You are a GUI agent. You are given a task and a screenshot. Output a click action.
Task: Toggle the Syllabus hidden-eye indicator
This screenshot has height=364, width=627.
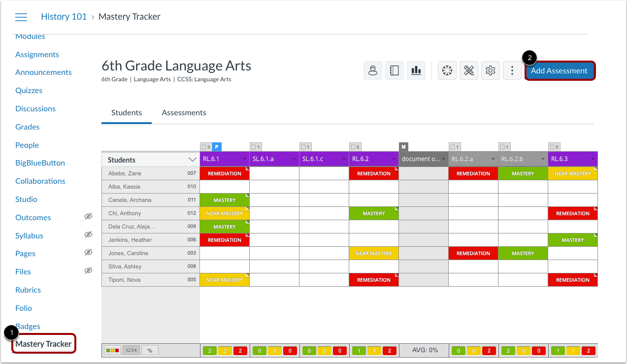(x=88, y=234)
